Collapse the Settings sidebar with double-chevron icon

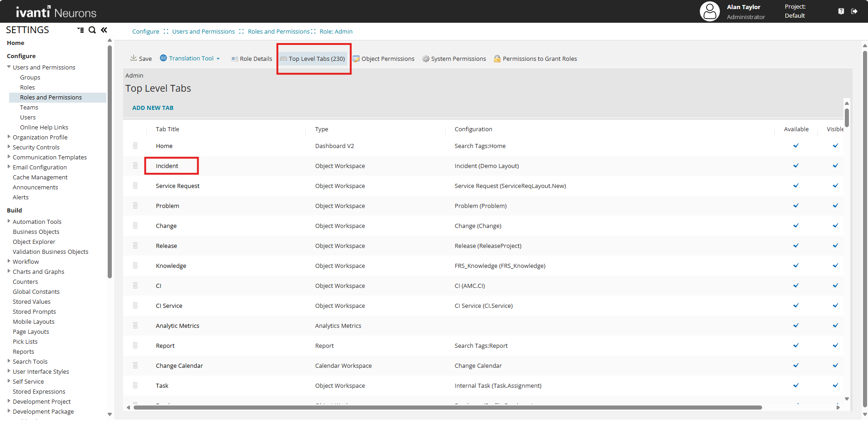(104, 30)
